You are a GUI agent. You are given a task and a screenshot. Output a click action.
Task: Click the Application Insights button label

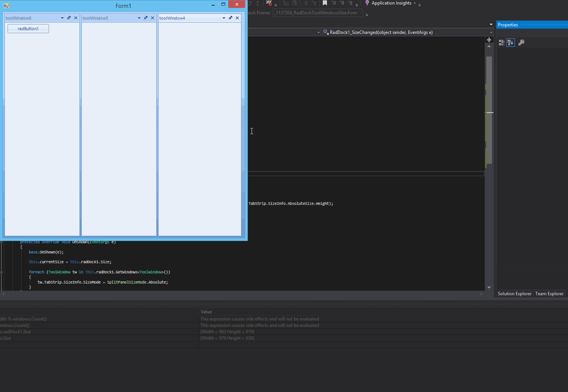(391, 3)
